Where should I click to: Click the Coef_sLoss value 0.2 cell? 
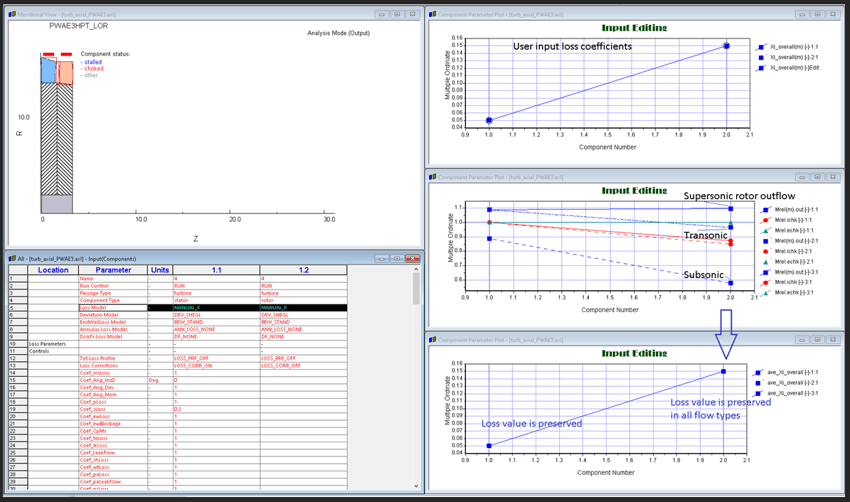tap(178, 409)
